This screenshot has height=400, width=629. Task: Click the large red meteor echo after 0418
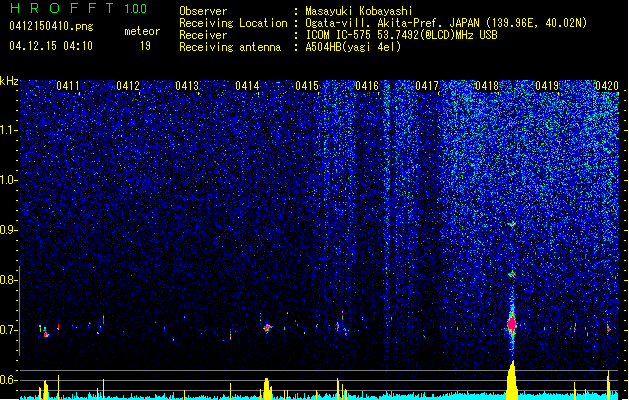511,323
